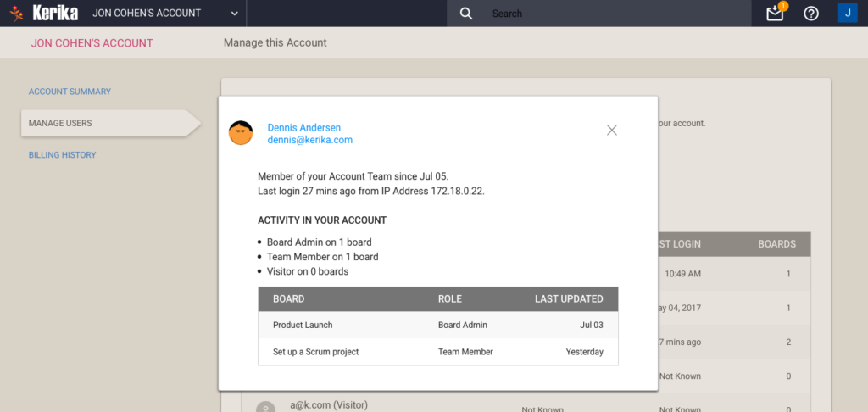Go to Jon Cohen's Account tab
Viewport: 868px width, 412px height.
coord(92,42)
